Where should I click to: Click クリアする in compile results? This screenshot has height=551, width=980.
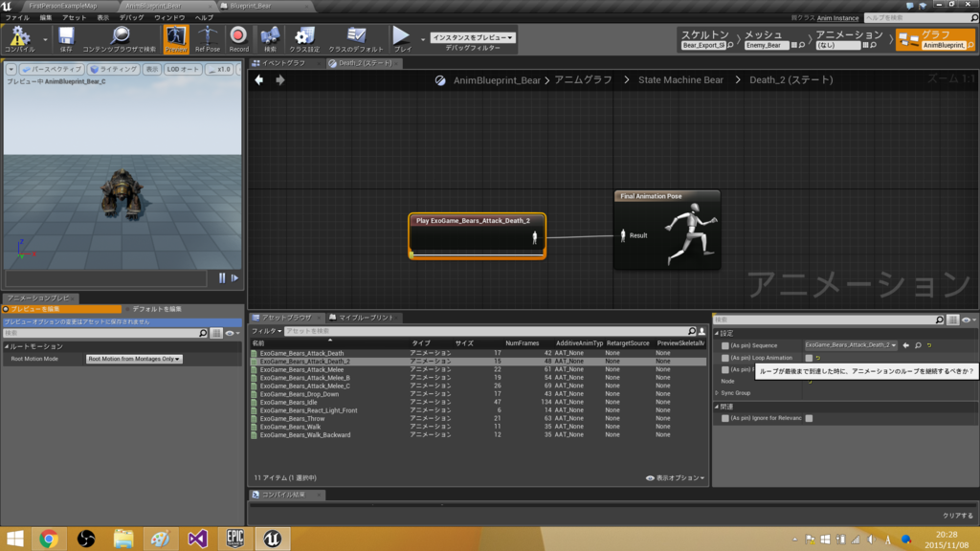coord(957,516)
